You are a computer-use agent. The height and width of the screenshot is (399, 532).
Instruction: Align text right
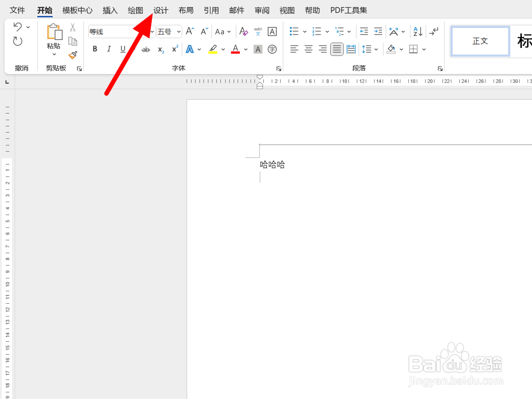coord(323,49)
